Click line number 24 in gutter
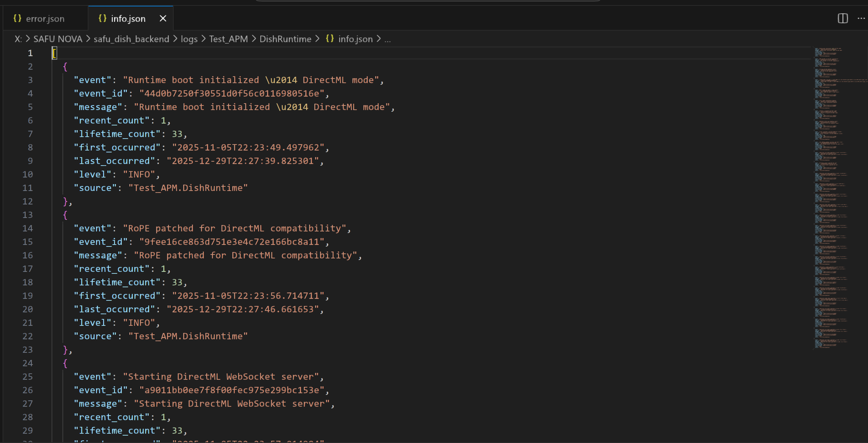 coord(28,363)
